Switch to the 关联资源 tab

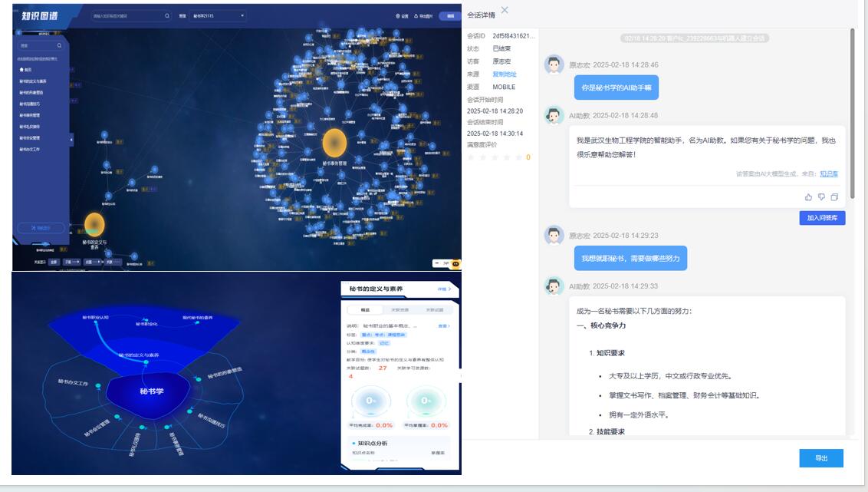pos(400,310)
